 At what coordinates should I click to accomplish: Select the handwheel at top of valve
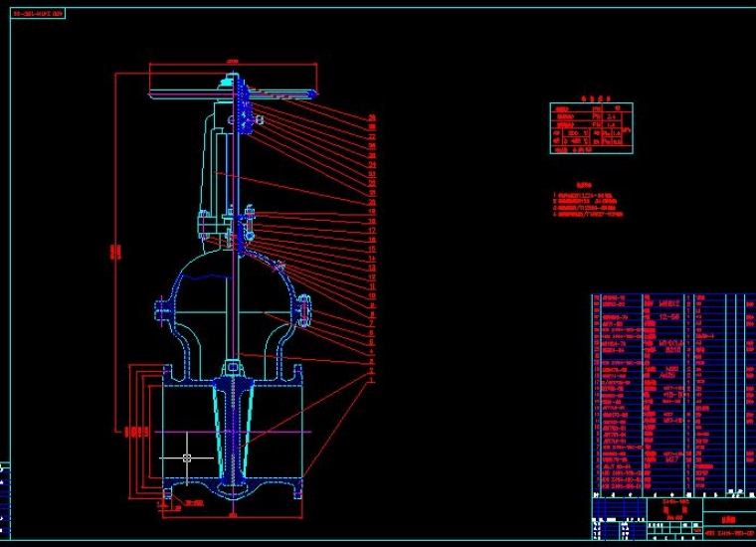tap(233, 94)
